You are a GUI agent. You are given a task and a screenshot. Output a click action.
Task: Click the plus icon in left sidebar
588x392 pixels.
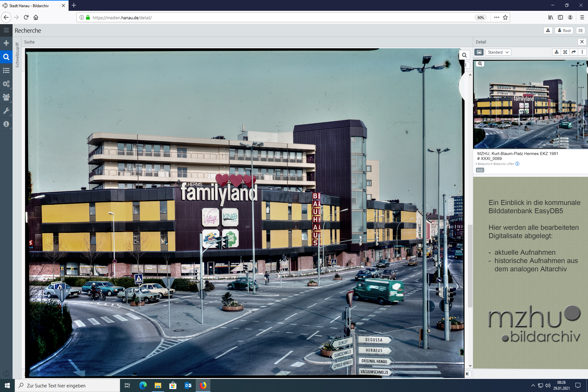[6, 43]
